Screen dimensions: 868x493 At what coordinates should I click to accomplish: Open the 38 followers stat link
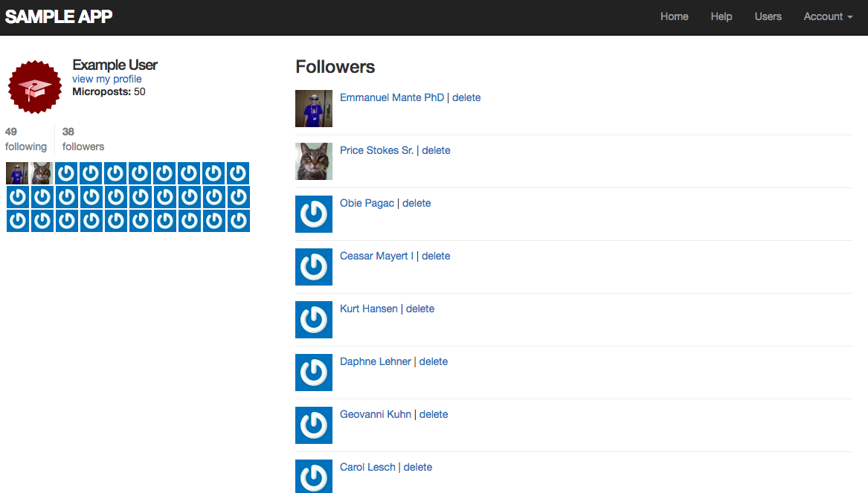83,139
